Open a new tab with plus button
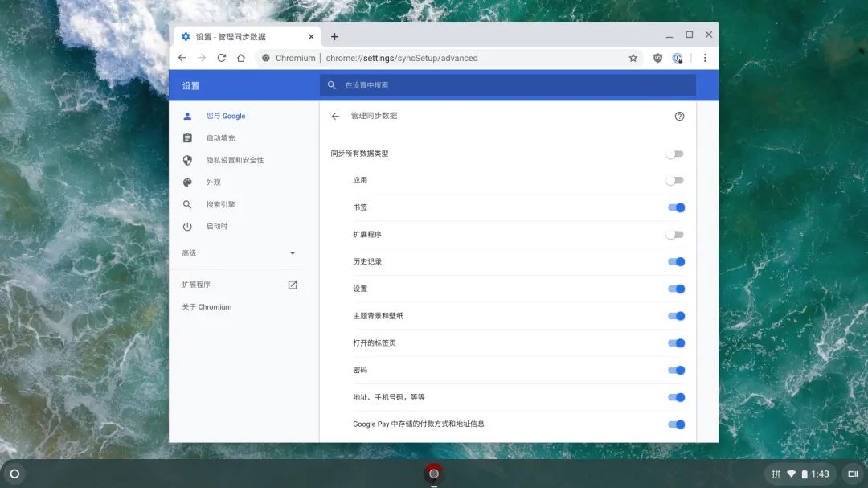Viewport: 868px width, 488px height. tap(334, 36)
